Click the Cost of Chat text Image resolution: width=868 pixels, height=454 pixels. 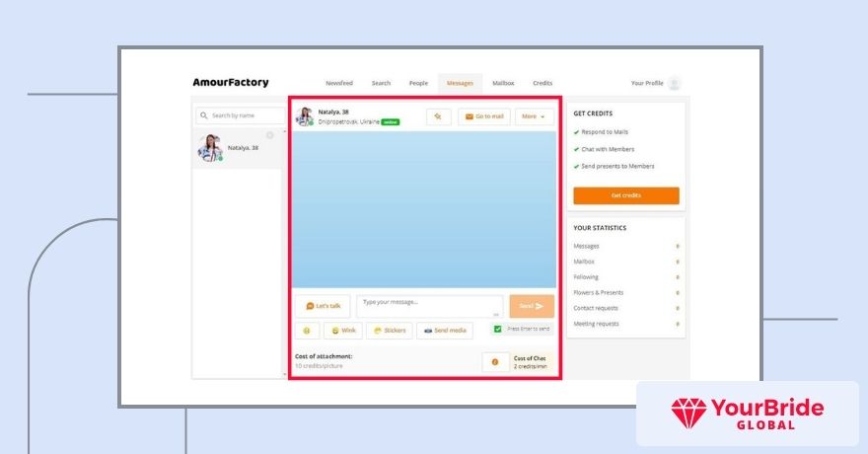coord(530,358)
